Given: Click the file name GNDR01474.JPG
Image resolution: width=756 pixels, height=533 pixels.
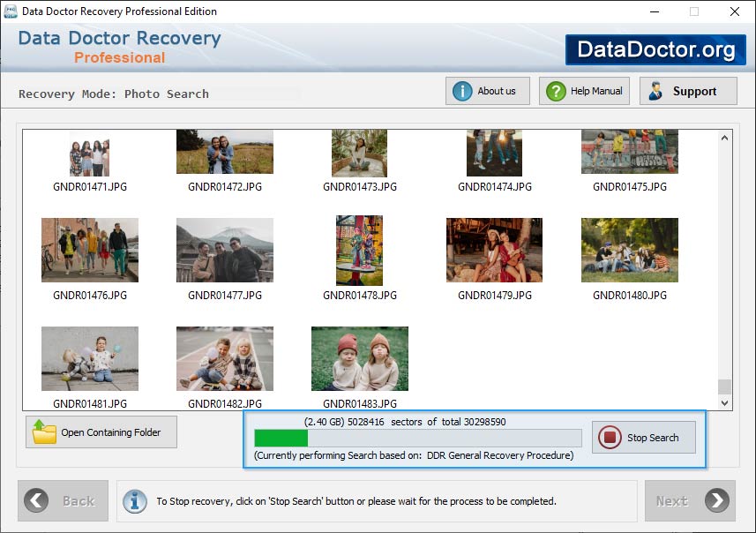Looking at the screenshot, I should click(495, 187).
